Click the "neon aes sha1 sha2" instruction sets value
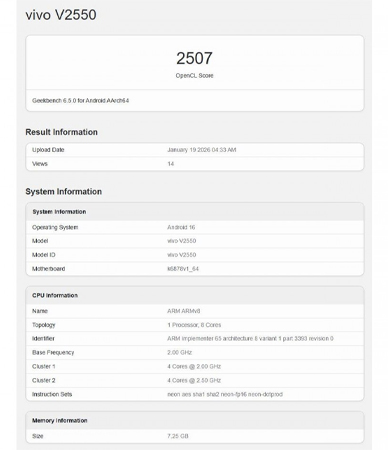 tap(225, 394)
